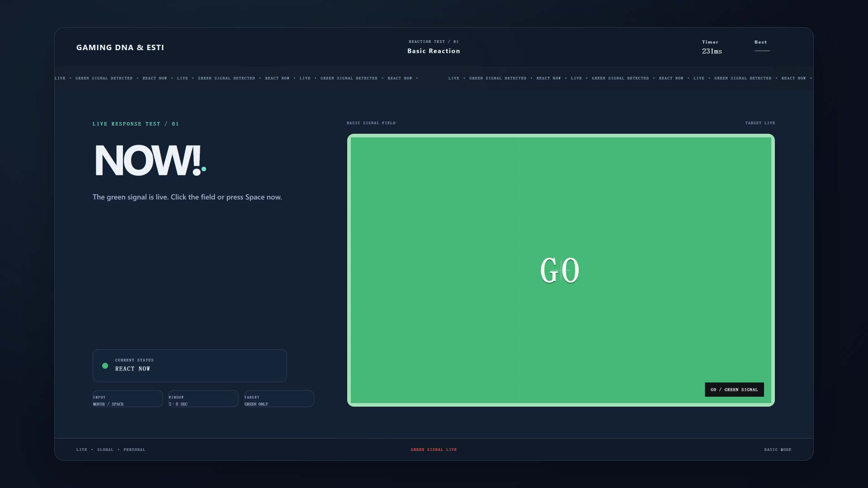Click the green status dot beside REACT NOW

click(105, 366)
